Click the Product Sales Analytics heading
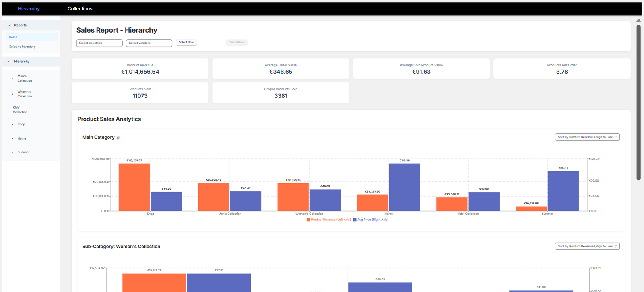This screenshot has width=644, height=292. pyautogui.click(x=109, y=119)
